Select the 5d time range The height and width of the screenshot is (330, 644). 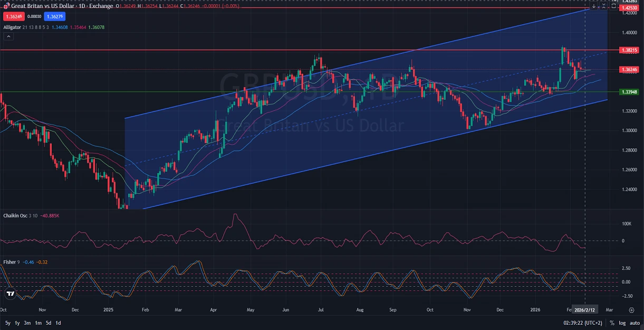coord(48,323)
